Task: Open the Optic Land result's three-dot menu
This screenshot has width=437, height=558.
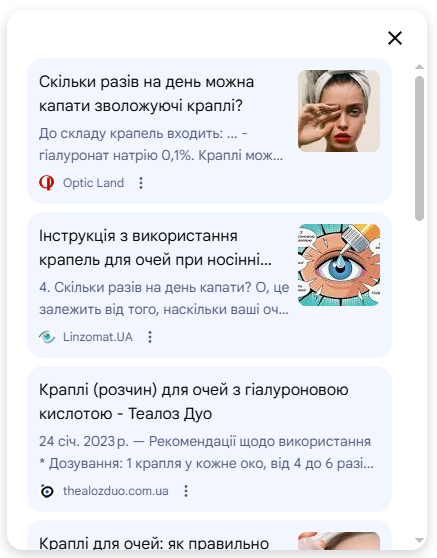Action: [x=141, y=183]
